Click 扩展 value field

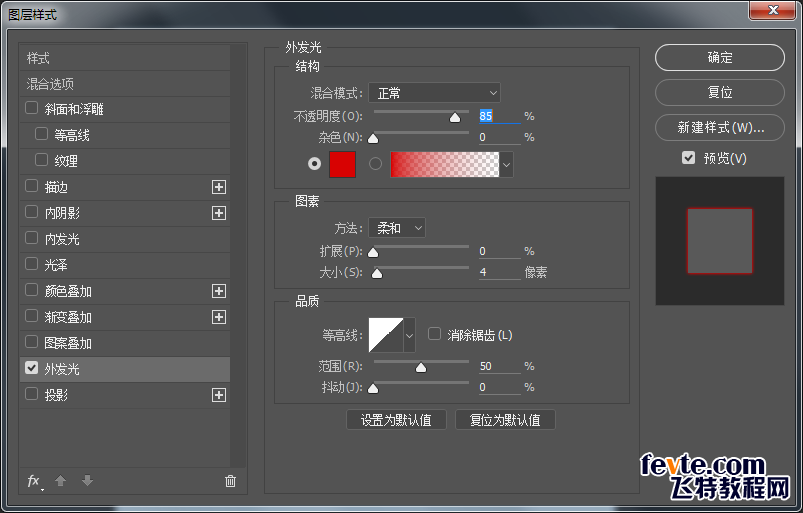pyautogui.click(x=499, y=251)
